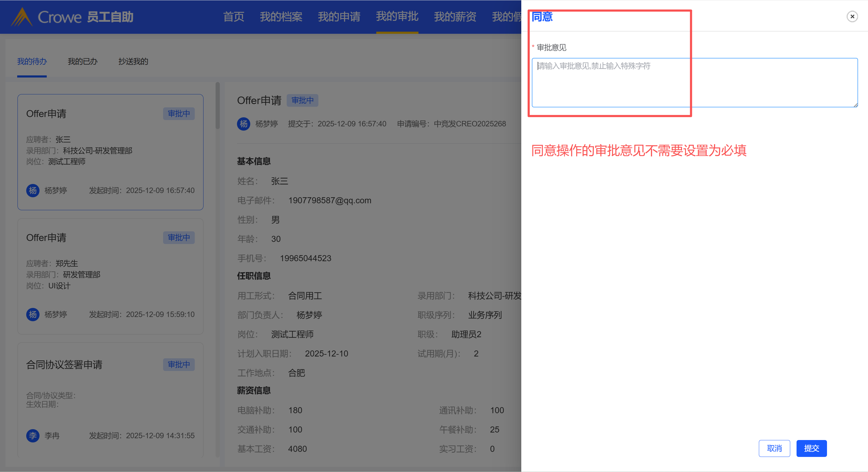
Task: Submit approval with 提交 button
Action: (x=811, y=448)
